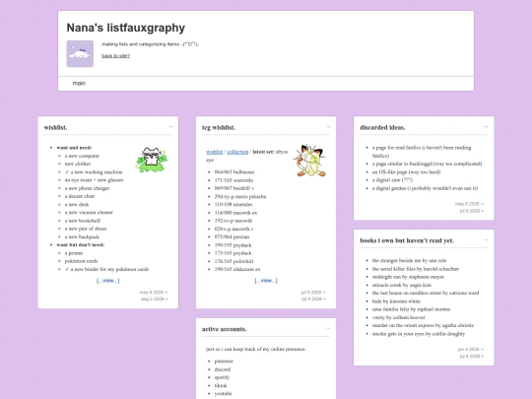Viewport: 532px width, 399px height.
Task: Click '064/063 bulbasaur' entry
Action: point(234,172)
